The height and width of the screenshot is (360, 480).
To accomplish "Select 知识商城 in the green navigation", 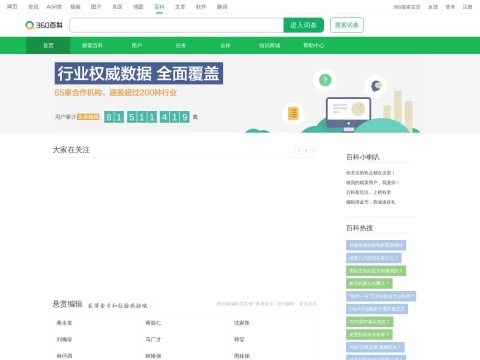I will coord(269,45).
